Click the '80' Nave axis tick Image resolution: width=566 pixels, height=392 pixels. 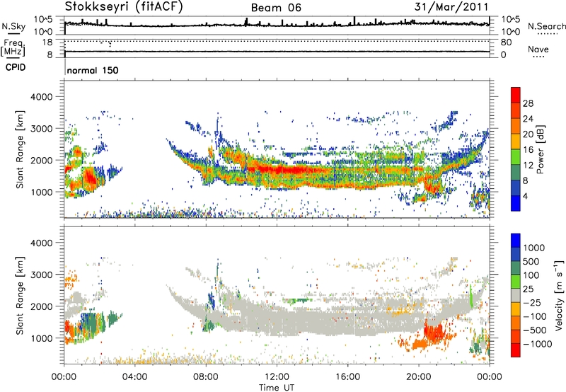pos(506,42)
